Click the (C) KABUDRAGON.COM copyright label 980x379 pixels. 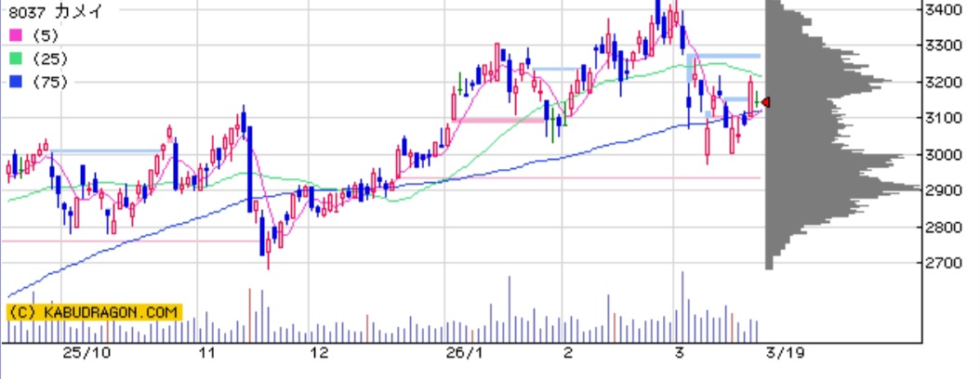point(94,313)
